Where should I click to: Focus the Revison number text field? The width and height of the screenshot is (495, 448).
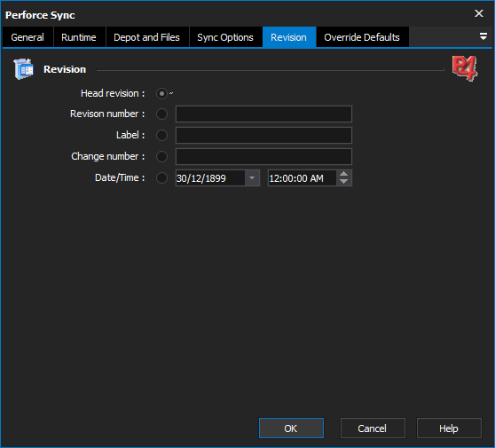(263, 114)
